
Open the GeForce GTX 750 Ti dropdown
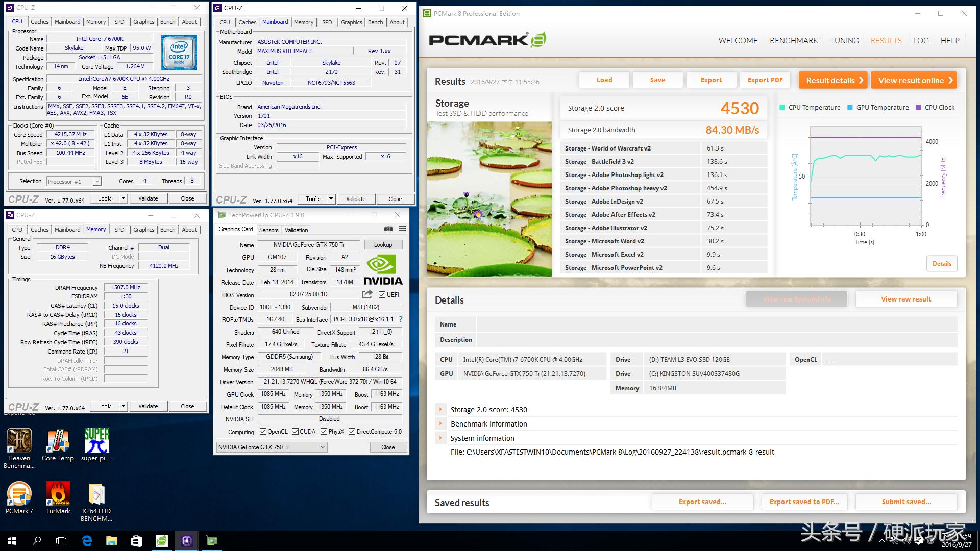click(272, 447)
